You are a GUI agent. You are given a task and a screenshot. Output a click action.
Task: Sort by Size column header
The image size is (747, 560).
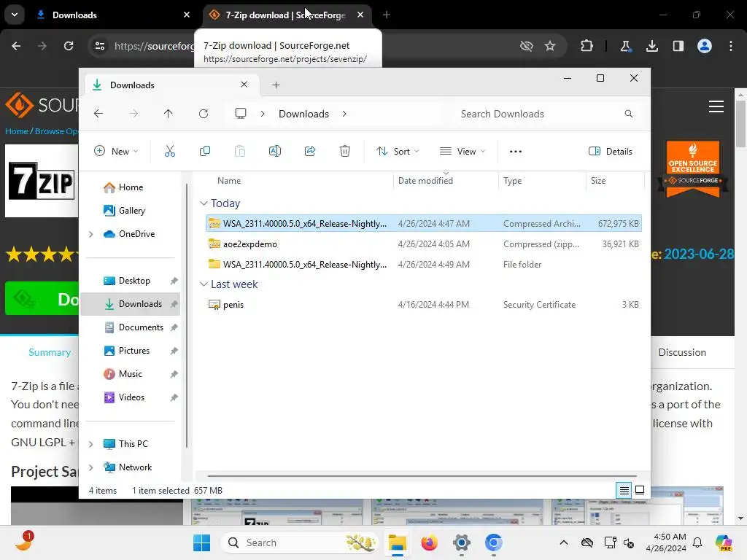click(x=615, y=181)
